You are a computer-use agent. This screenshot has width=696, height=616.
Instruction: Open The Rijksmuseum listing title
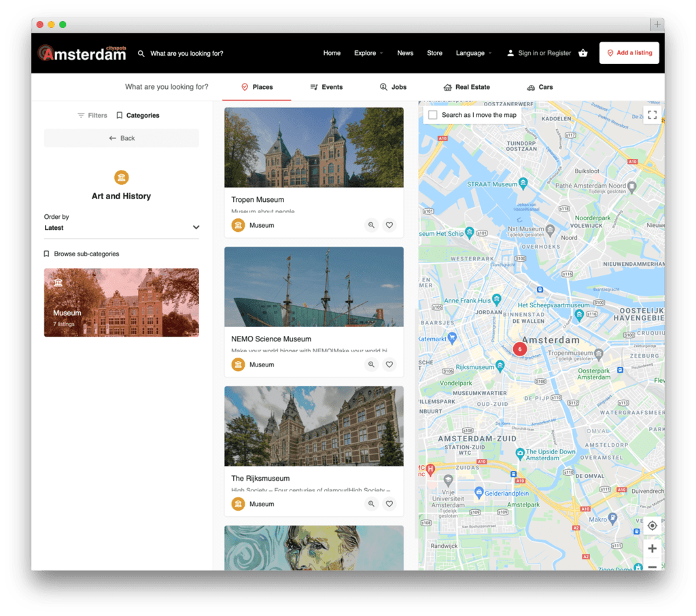click(260, 479)
